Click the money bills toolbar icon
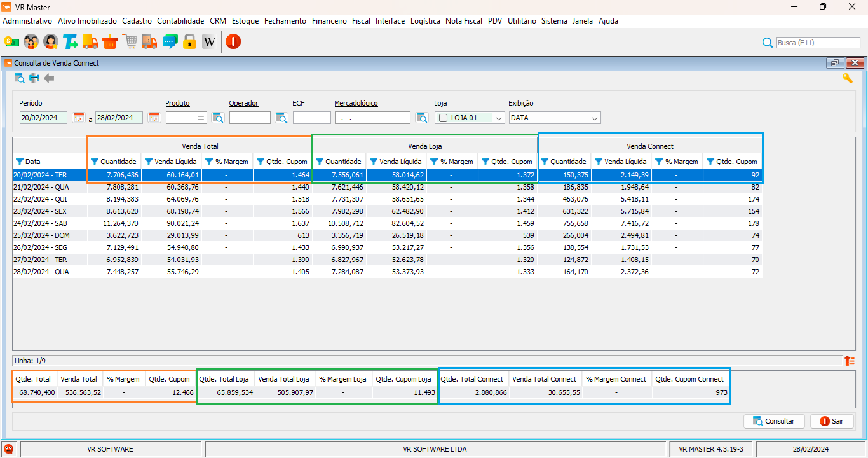The width and height of the screenshot is (868, 458). pyautogui.click(x=11, y=42)
